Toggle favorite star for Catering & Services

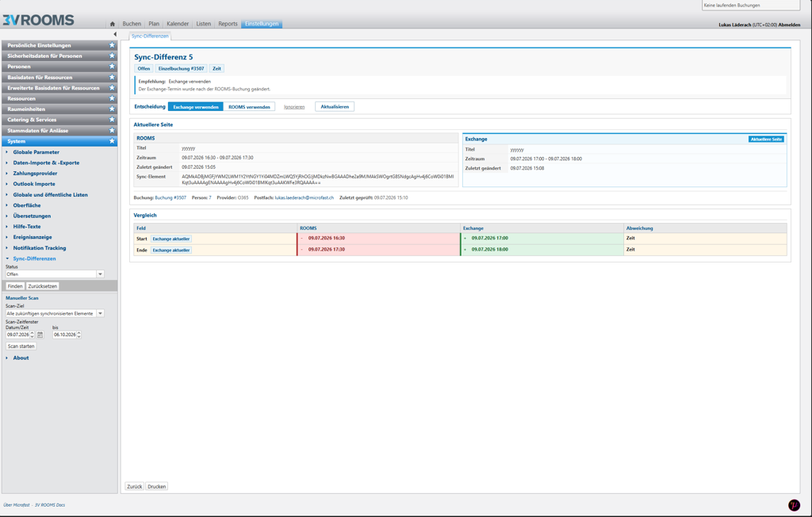coord(112,120)
